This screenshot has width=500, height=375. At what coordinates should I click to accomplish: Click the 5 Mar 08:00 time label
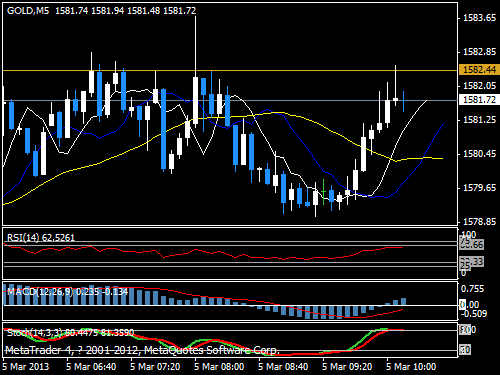click(x=219, y=367)
